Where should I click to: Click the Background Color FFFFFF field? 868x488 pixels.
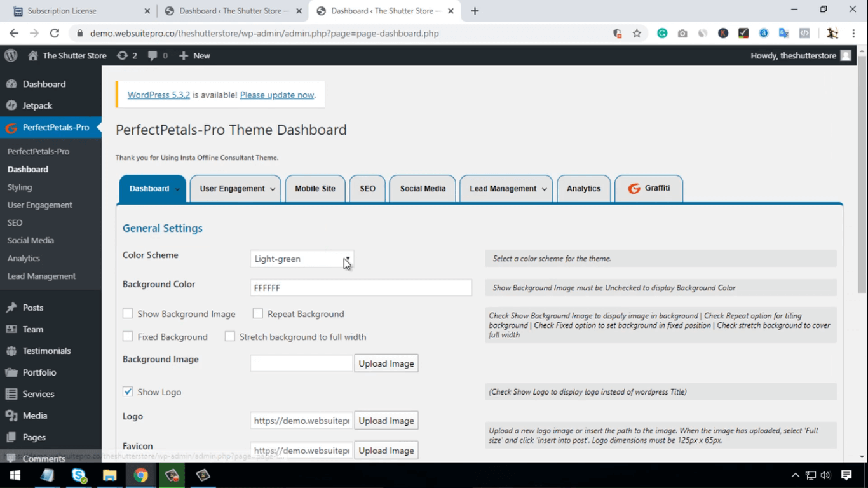(361, 288)
